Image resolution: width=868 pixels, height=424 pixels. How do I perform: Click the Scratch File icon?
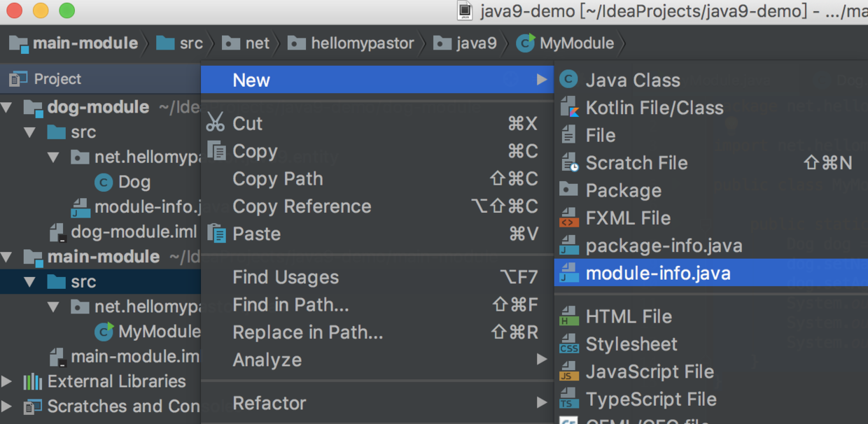pos(569,163)
